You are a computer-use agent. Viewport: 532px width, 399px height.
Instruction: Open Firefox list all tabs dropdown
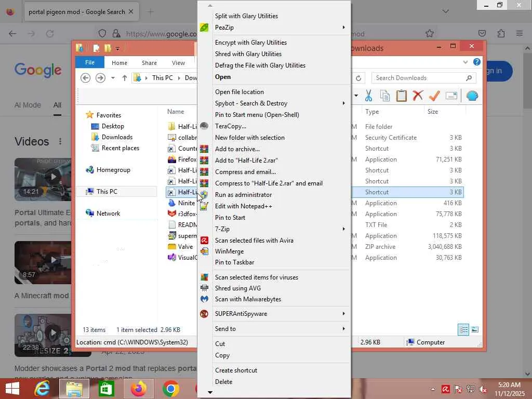446,11
